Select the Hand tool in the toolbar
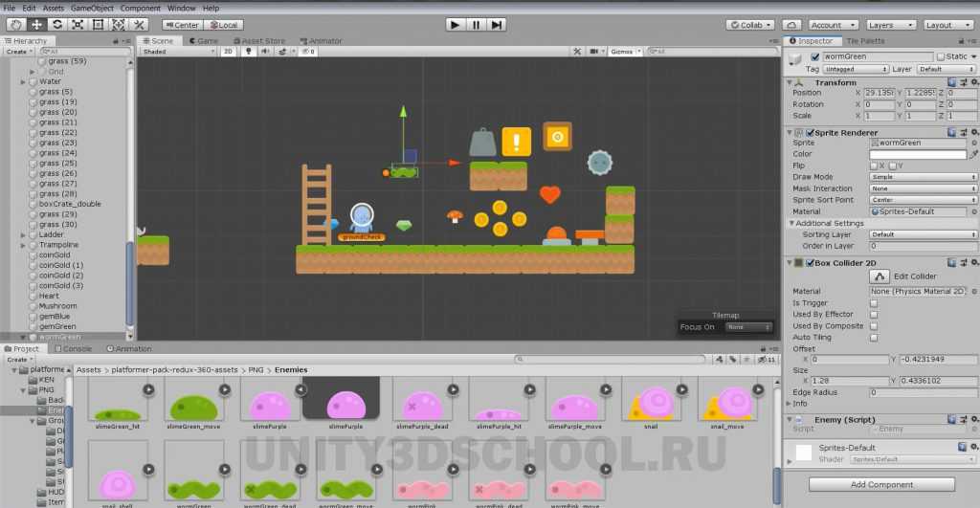The image size is (980, 508). 16,25
